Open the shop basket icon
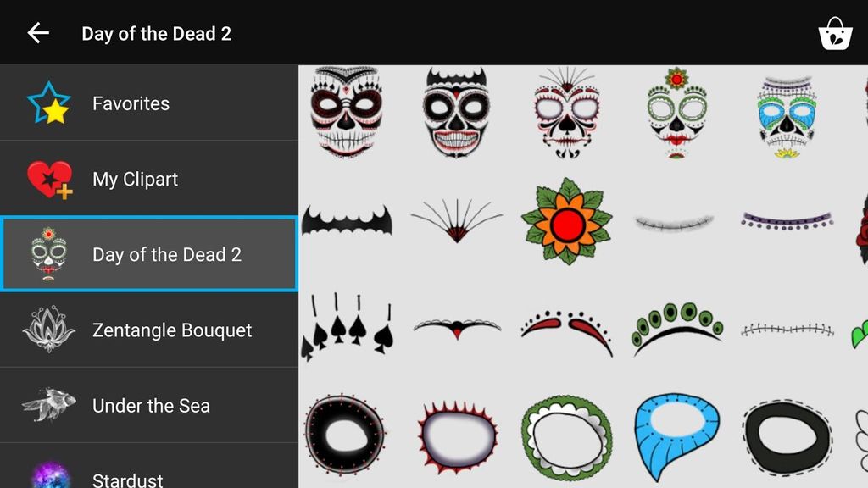Viewport: 868px width, 488px height. pos(835,33)
